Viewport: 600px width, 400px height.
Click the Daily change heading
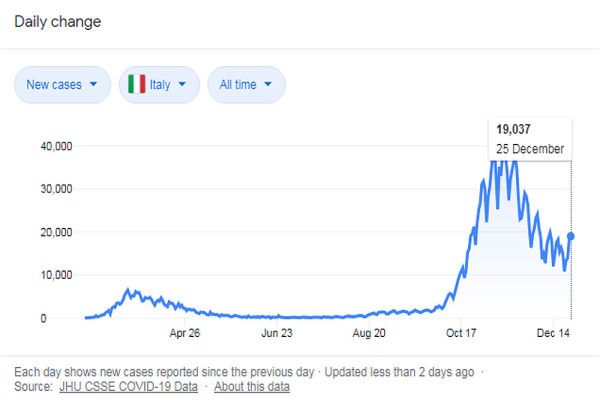58,21
